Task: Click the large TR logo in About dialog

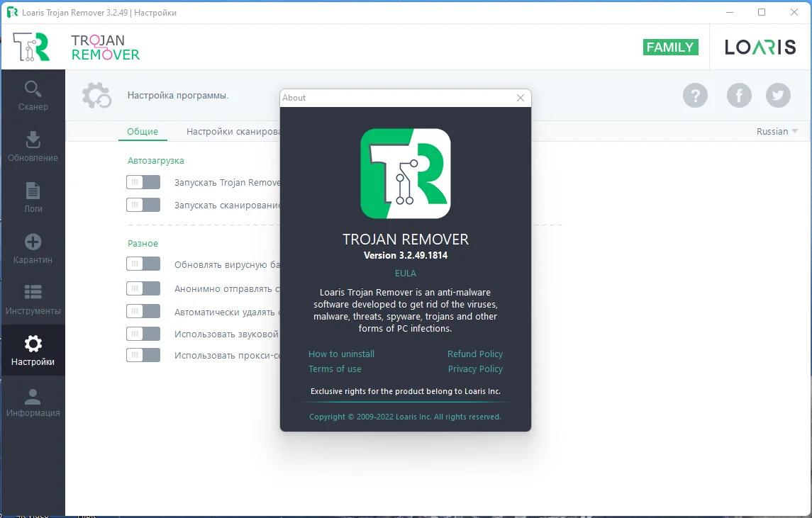Action: pyautogui.click(x=406, y=174)
